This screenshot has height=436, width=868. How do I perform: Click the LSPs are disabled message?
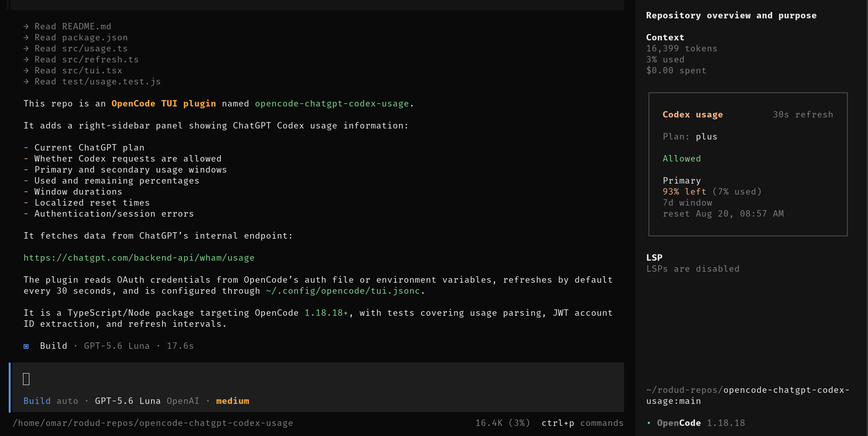point(693,269)
